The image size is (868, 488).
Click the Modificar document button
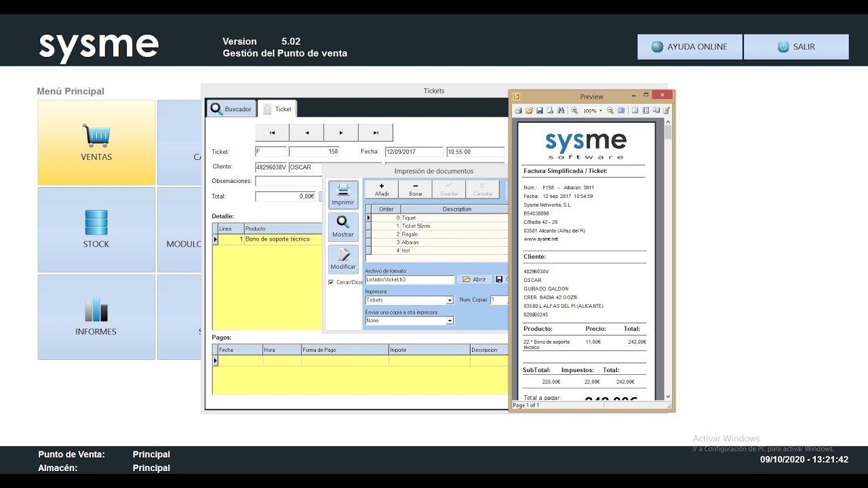coord(343,259)
